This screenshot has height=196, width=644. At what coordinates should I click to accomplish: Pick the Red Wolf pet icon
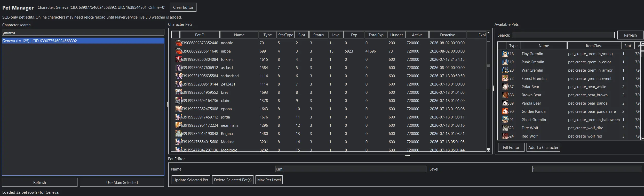coord(505,136)
